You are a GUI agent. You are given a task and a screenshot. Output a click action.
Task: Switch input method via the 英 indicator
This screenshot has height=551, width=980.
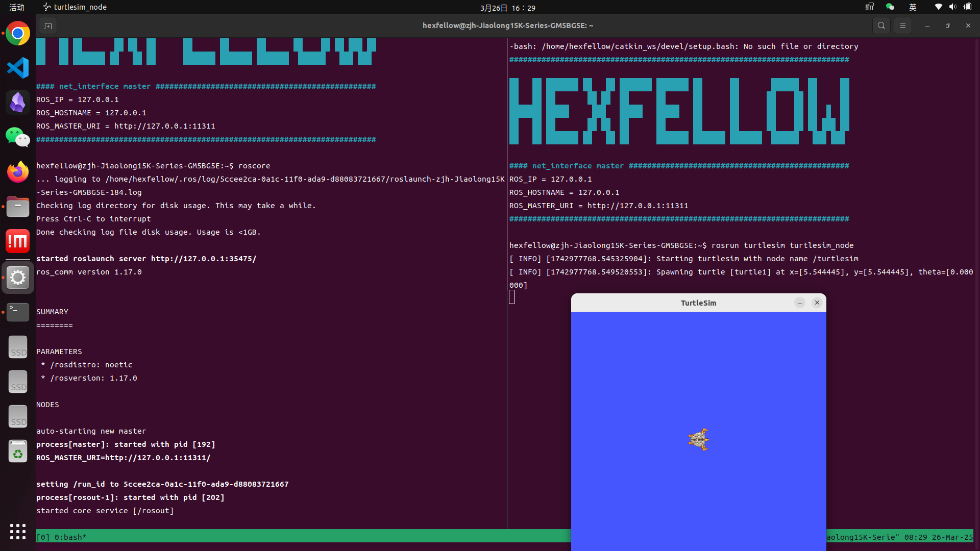point(913,7)
